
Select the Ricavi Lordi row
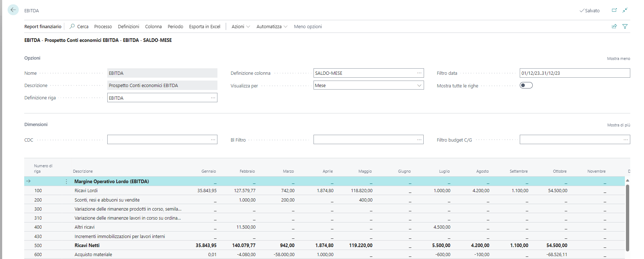(x=324, y=190)
